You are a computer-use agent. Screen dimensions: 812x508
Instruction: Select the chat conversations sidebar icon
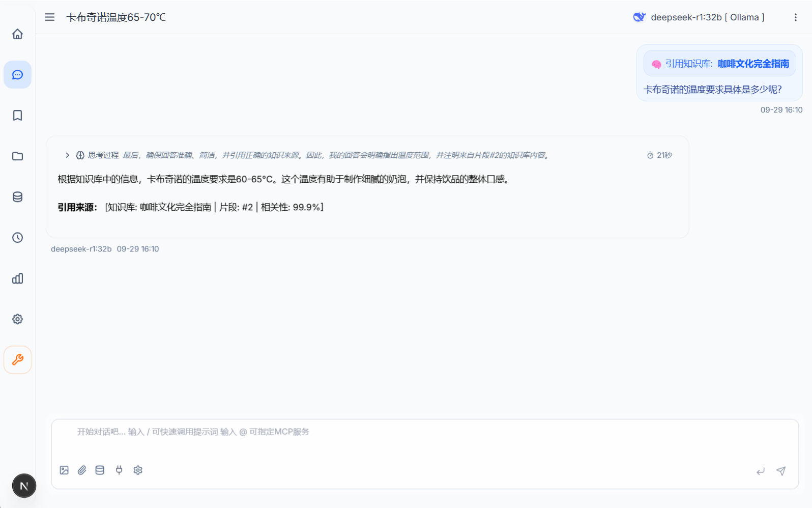[17, 75]
